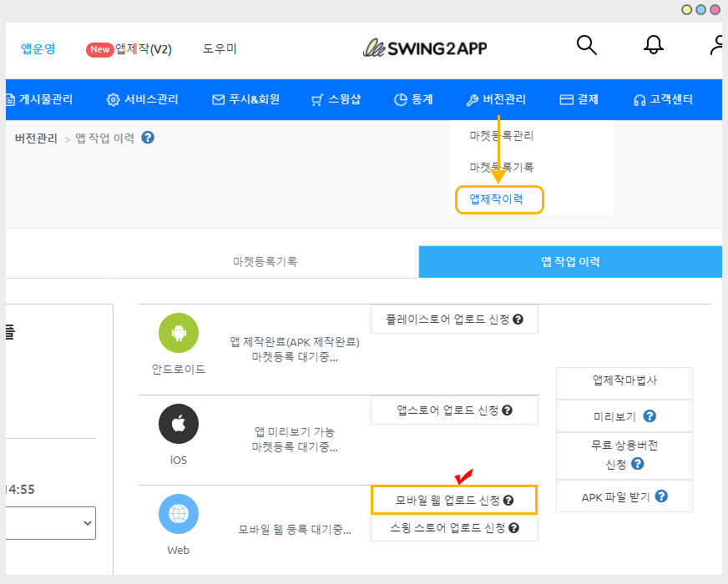Click the search magnifier icon
The image size is (728, 584).
pos(587,45)
